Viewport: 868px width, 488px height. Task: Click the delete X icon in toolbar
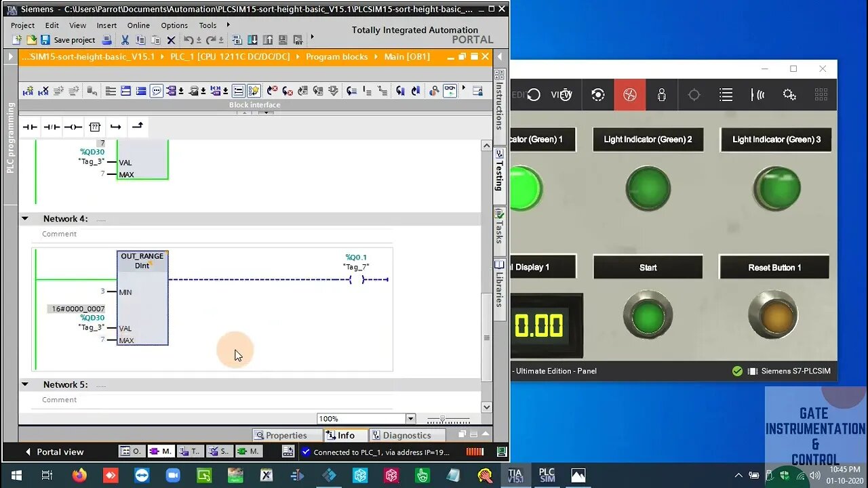pyautogui.click(x=171, y=40)
